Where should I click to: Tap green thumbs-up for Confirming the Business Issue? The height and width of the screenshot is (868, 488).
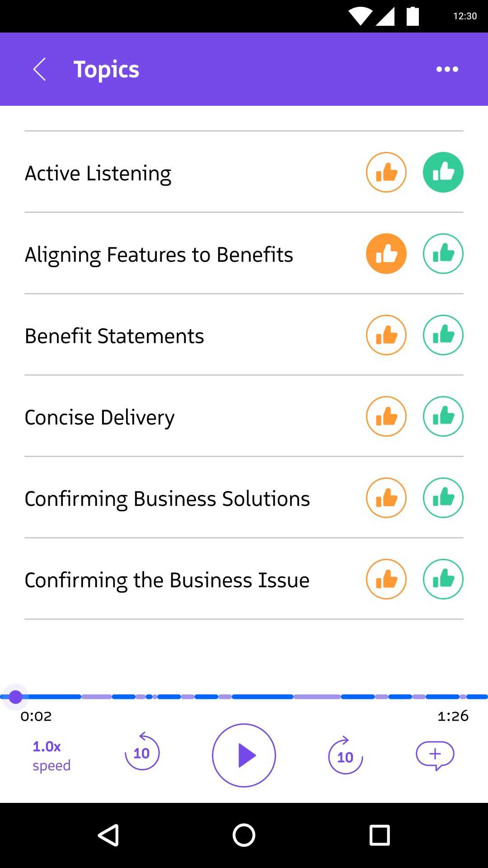[443, 579]
